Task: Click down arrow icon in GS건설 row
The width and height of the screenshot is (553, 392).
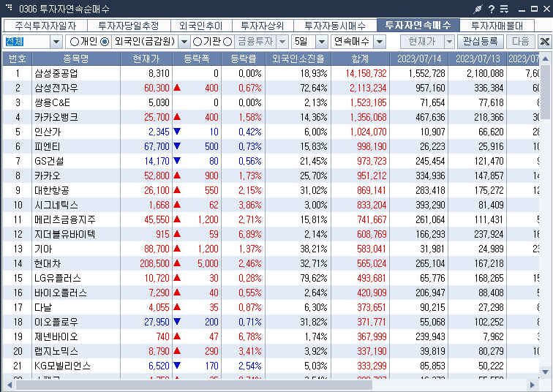Action: pos(177,161)
